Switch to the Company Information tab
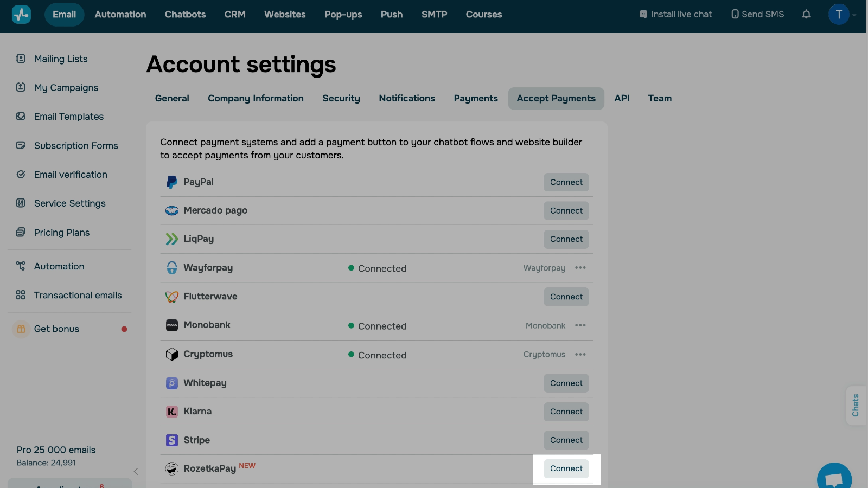 pos(256,98)
